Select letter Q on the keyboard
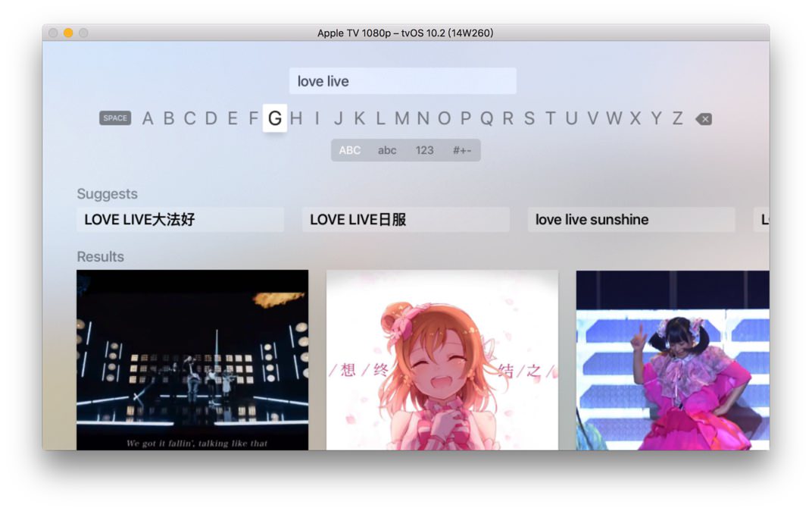The height and width of the screenshot is (511, 812). coord(487,119)
